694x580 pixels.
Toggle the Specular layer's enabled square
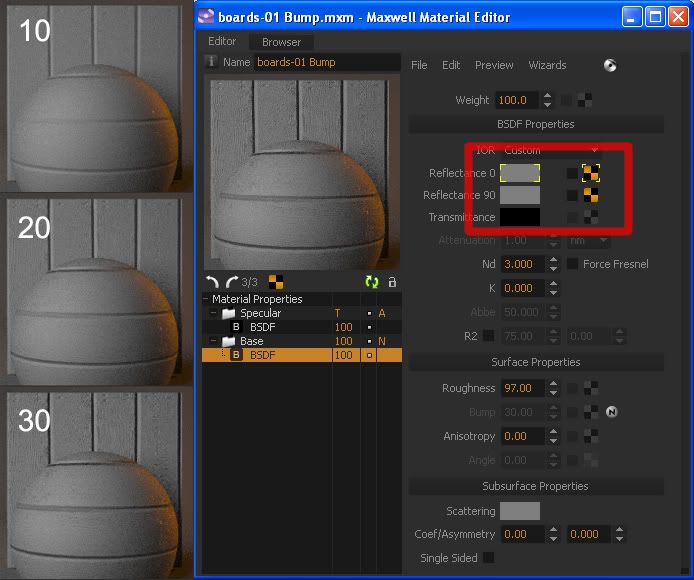369,313
